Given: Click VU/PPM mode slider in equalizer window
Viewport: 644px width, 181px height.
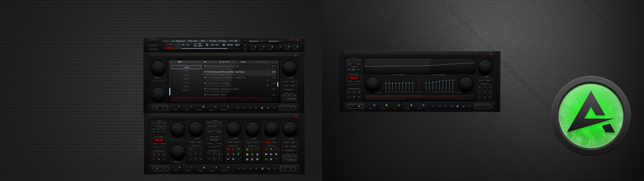Looking at the screenshot, I should 354,64.
